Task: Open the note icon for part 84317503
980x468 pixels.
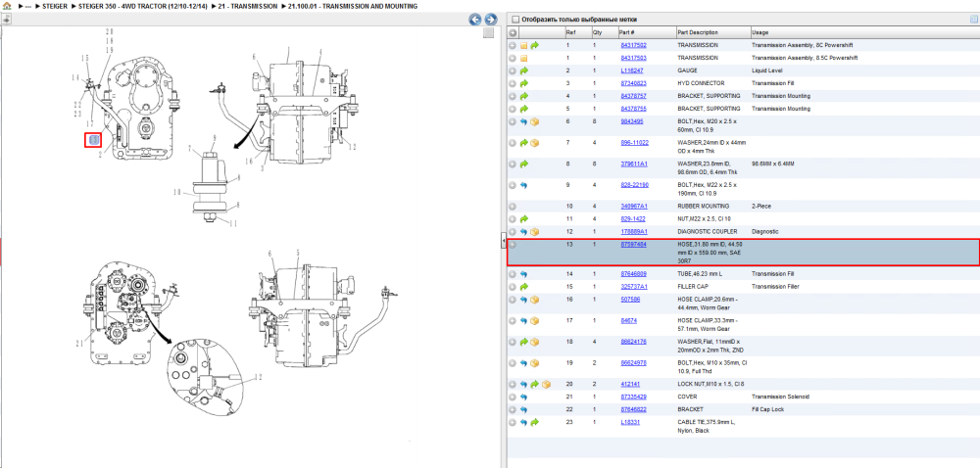Action: pos(524,58)
